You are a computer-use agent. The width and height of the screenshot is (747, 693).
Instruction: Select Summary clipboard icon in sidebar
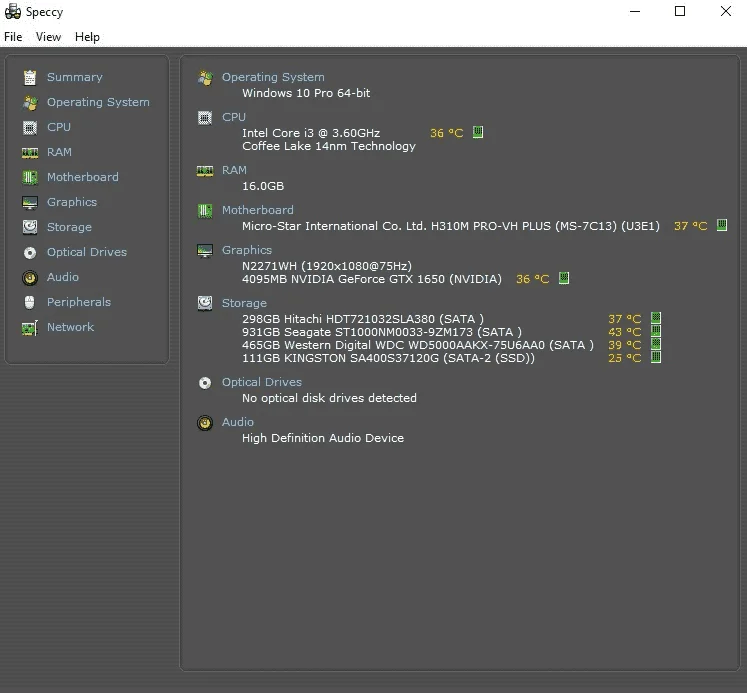30,77
